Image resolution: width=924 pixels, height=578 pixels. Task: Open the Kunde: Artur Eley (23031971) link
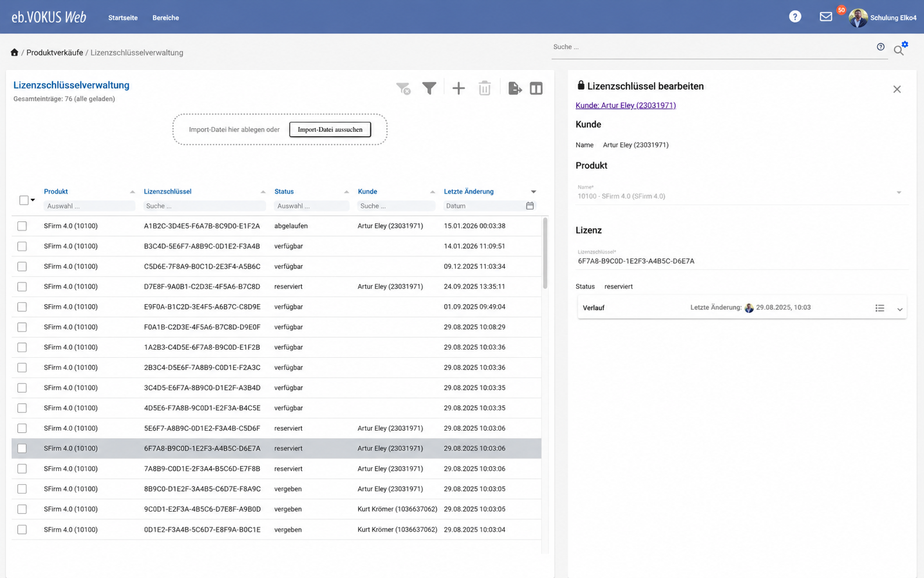point(626,105)
